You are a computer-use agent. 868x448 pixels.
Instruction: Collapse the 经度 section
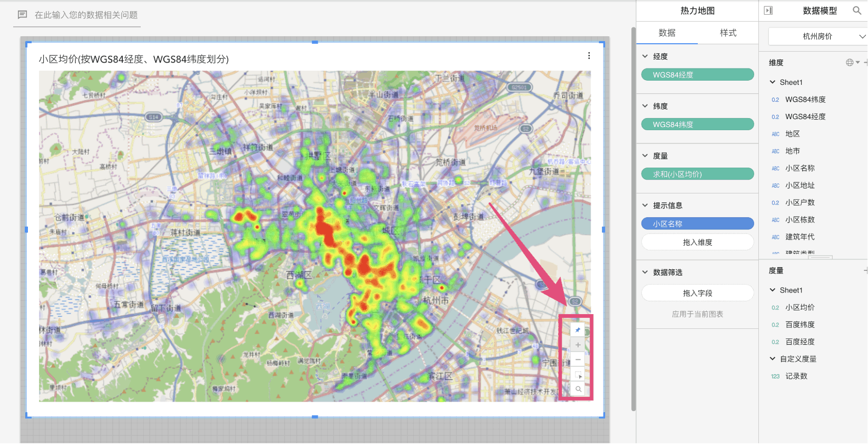pos(645,56)
